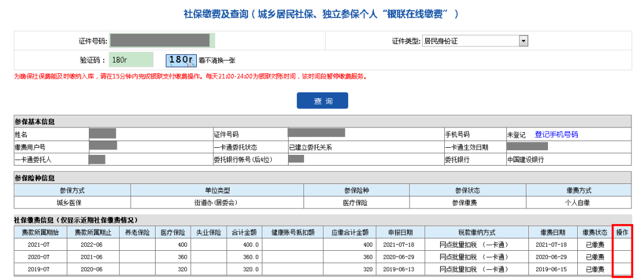
Task: Open the 登记手机号码 link
Action: [x=556, y=135]
